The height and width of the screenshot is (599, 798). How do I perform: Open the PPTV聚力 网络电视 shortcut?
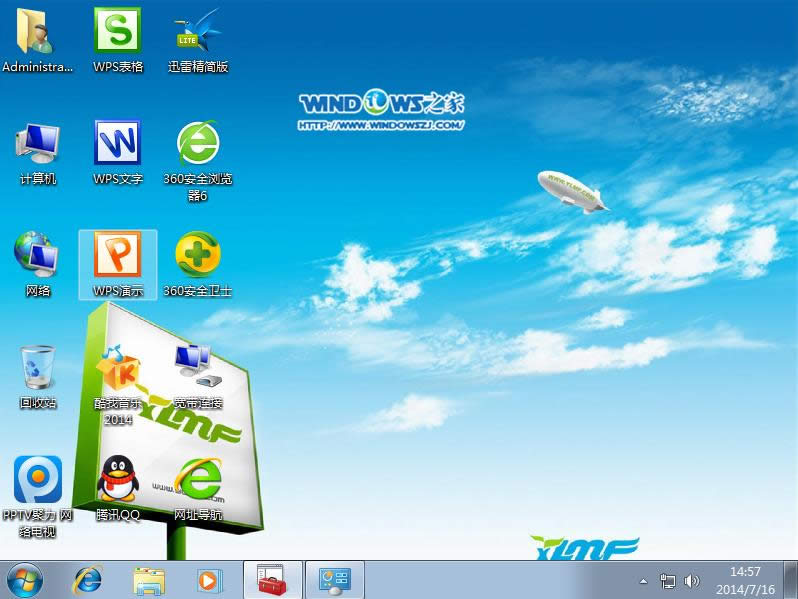(x=38, y=480)
